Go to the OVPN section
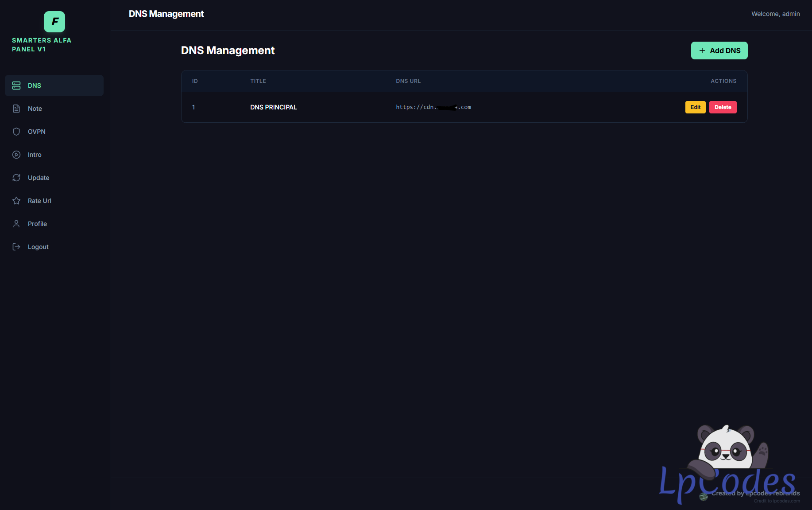Viewport: 812px width, 510px height. (x=37, y=132)
